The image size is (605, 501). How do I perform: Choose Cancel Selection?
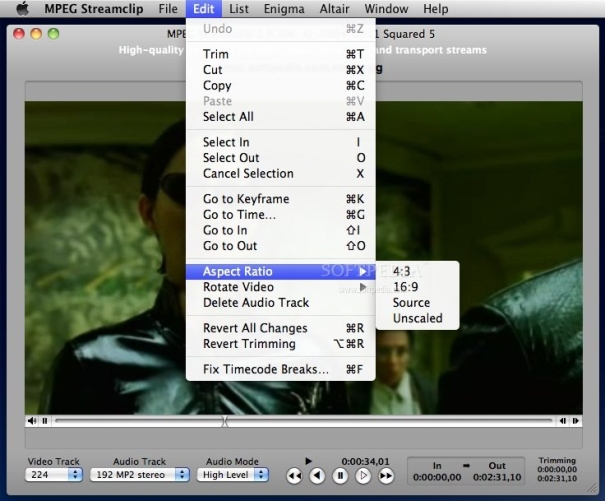pos(281,173)
